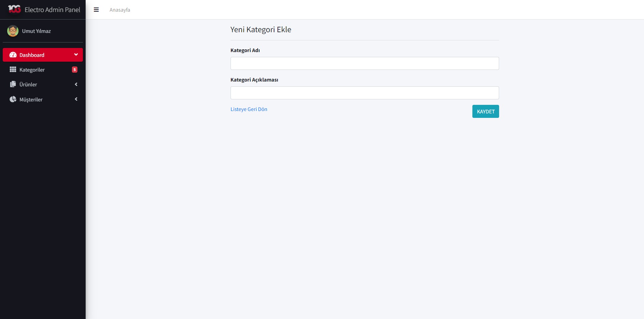
Task: Follow the Listeye Geri Dön link
Action: tap(249, 109)
